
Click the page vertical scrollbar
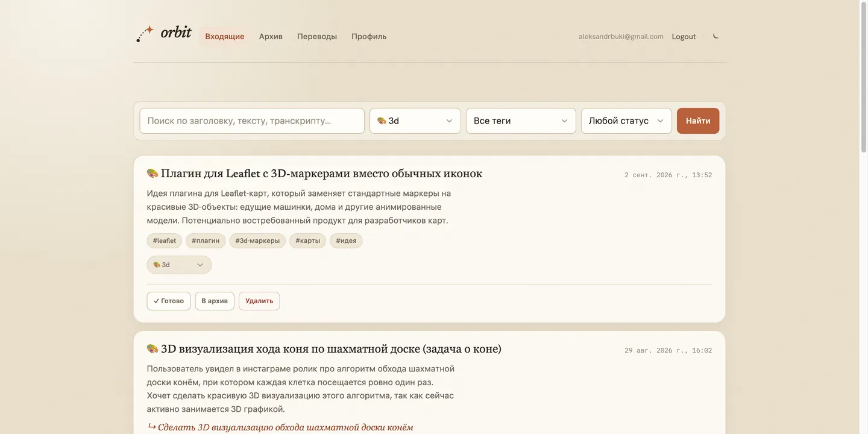pyautogui.click(x=863, y=78)
